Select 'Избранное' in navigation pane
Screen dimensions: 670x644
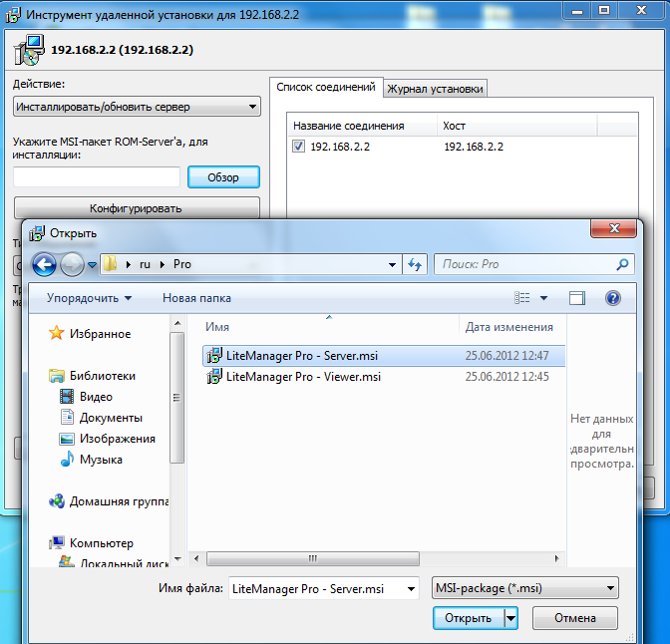coord(100,334)
